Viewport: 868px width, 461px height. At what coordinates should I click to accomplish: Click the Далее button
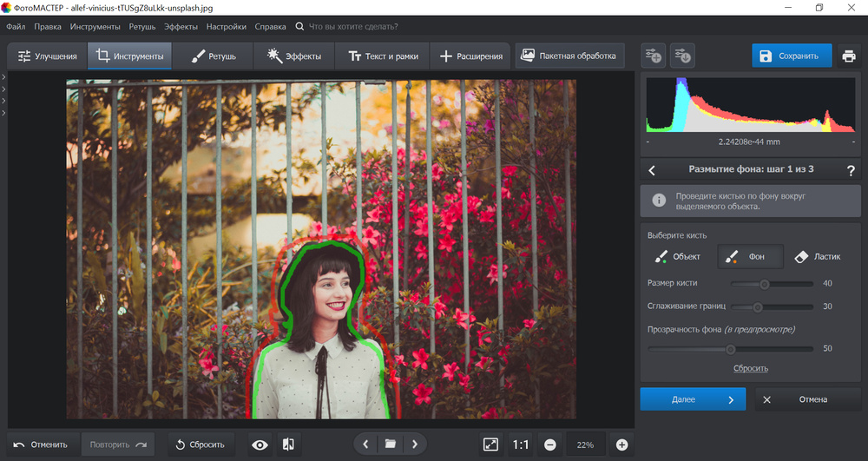[x=693, y=399]
